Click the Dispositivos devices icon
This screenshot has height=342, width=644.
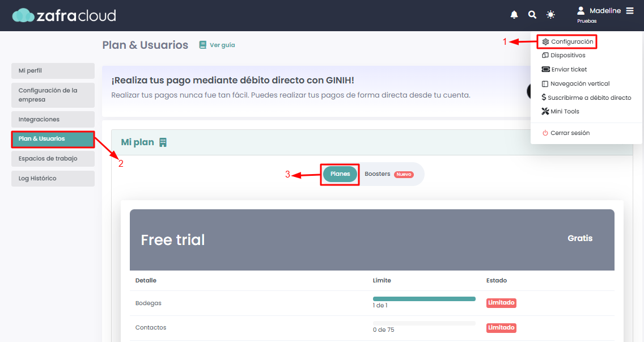tap(545, 56)
